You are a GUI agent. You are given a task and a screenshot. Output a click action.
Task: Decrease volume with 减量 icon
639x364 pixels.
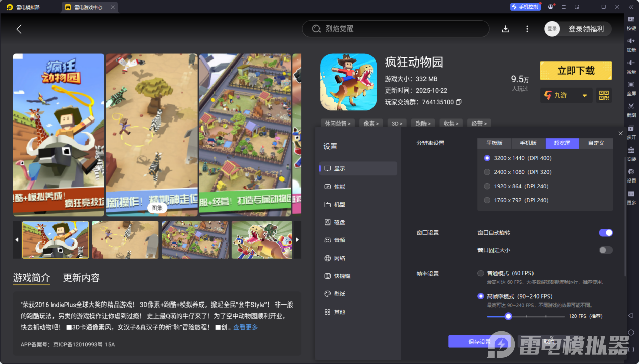point(631,66)
